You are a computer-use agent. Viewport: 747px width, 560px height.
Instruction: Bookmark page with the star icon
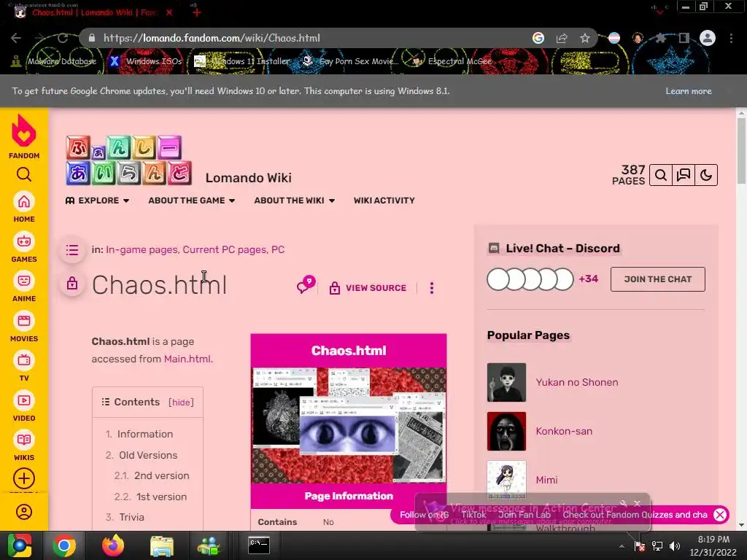pos(585,38)
